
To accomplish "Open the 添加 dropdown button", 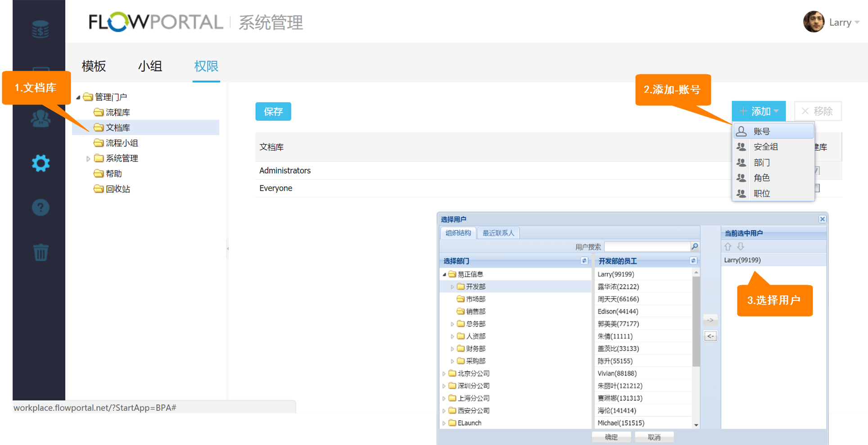I will point(759,111).
